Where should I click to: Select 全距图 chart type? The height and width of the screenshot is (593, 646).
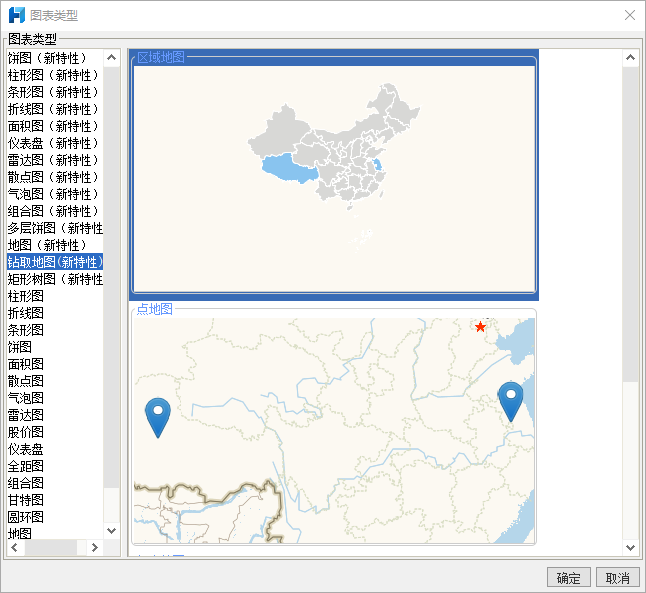[55, 466]
